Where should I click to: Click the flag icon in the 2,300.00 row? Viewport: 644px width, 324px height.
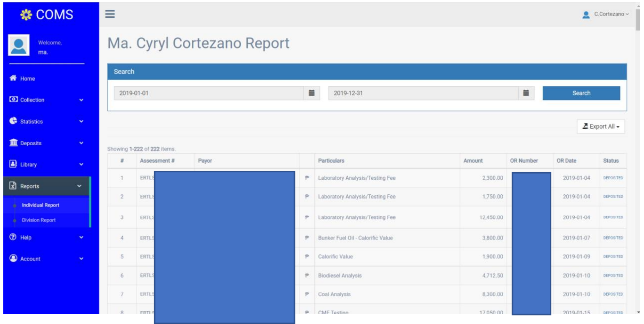point(307,178)
